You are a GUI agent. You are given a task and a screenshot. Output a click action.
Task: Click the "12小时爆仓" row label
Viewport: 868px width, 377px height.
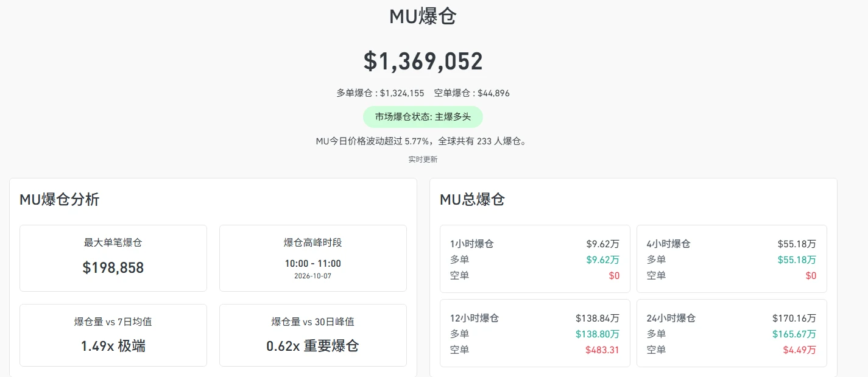pos(475,319)
